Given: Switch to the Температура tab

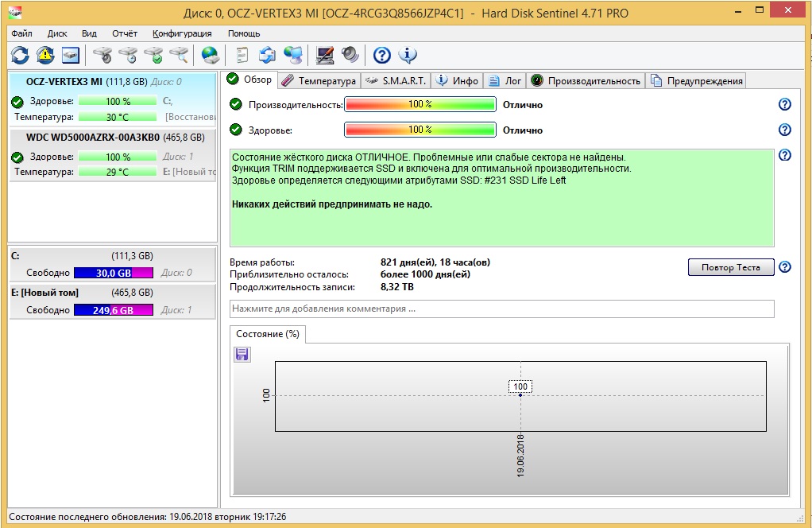Looking at the screenshot, I should (319, 80).
